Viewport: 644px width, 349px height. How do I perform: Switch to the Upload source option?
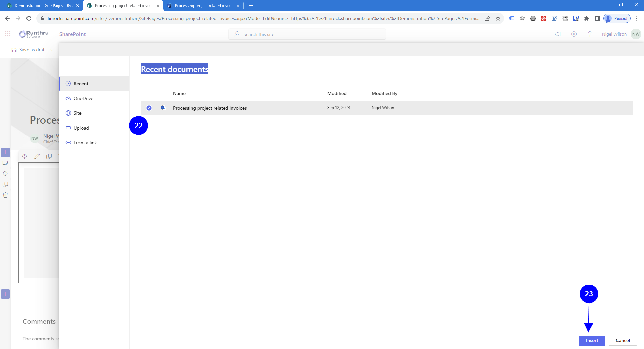(x=81, y=128)
